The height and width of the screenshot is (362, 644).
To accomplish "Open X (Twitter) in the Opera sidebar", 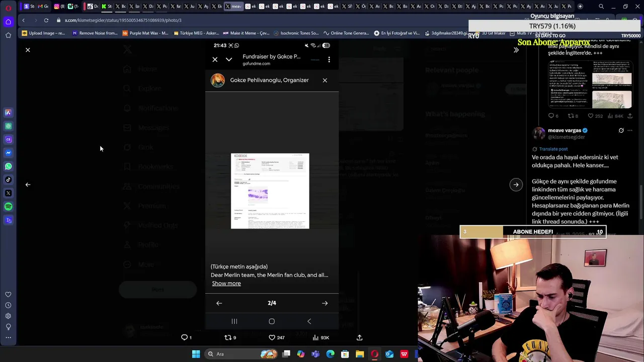I will click(8, 193).
